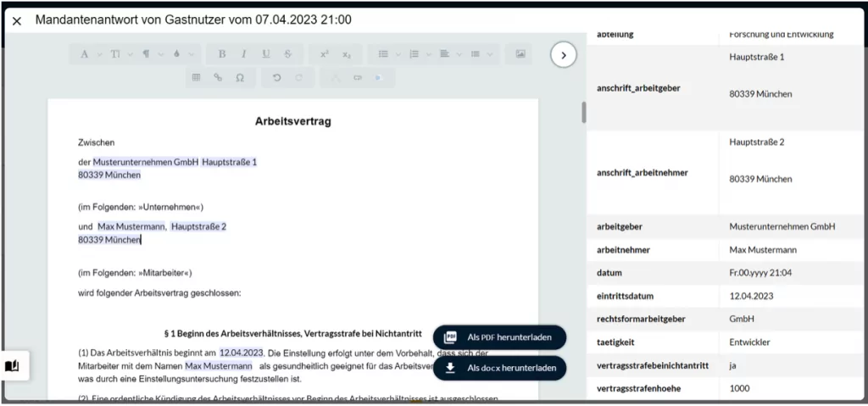Undo the last edit
The width and height of the screenshot is (868, 406).
(x=276, y=77)
